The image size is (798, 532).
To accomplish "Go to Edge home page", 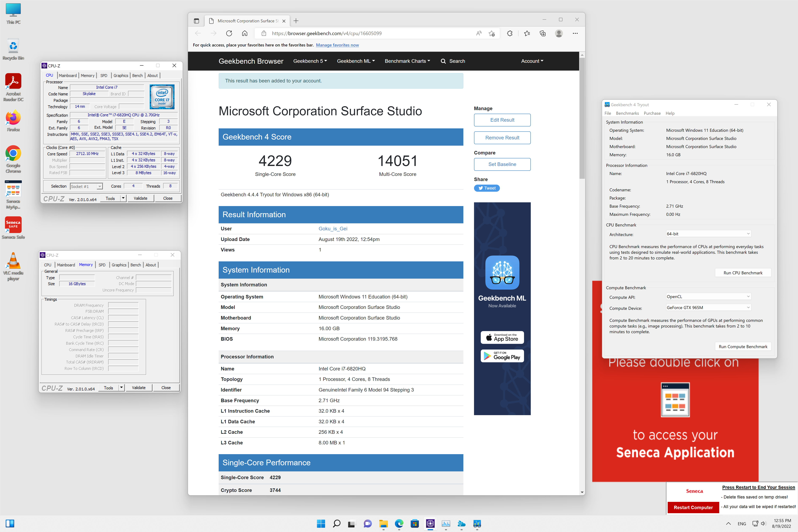I will point(245,33).
